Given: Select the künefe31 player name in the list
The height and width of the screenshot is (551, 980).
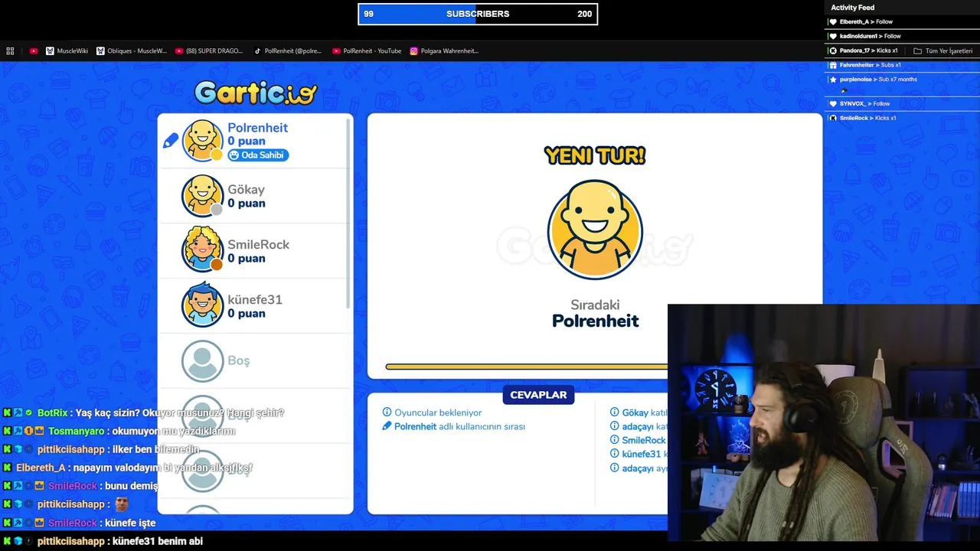Looking at the screenshot, I should [255, 300].
